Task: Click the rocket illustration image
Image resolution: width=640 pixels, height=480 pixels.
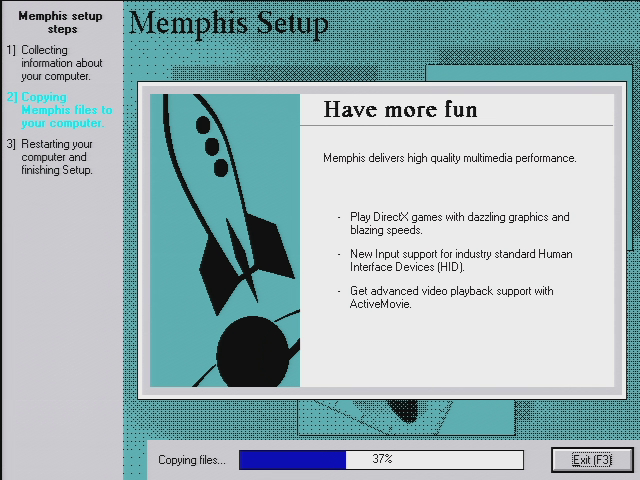Action: pos(225,240)
